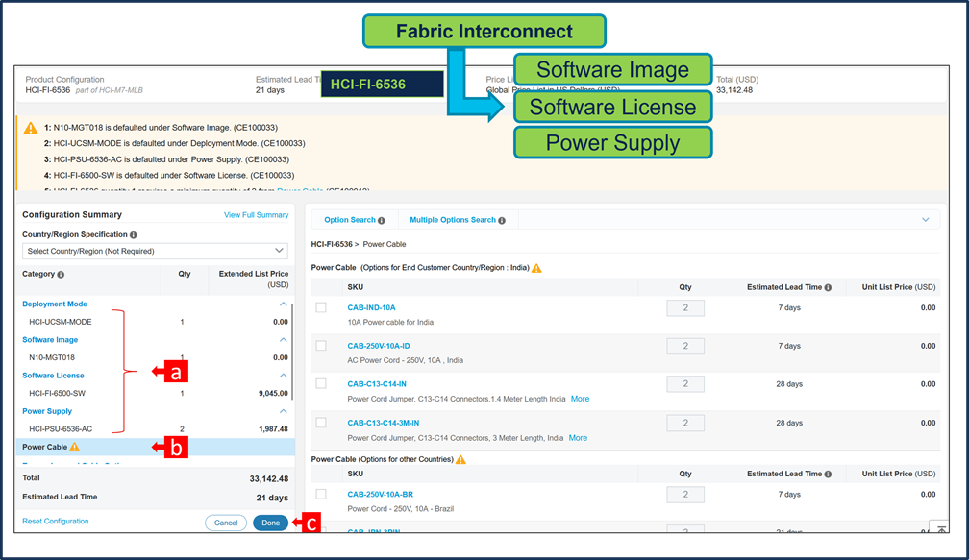Open the CAB-C13-C14-IN SKU link
The image size is (969, 560).
coord(377,384)
